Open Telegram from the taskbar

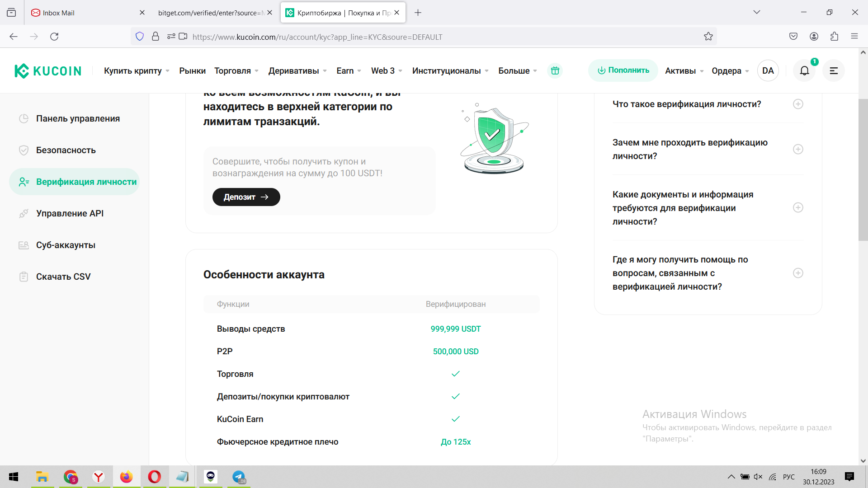click(238, 477)
